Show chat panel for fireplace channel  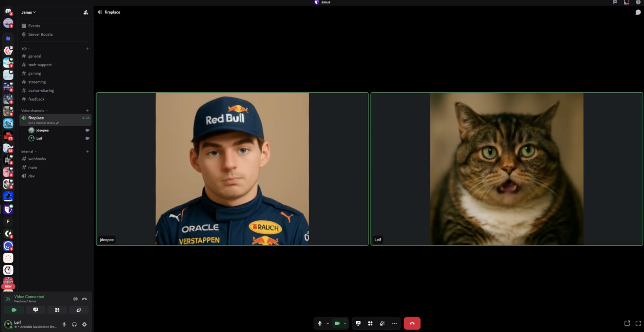(638, 12)
